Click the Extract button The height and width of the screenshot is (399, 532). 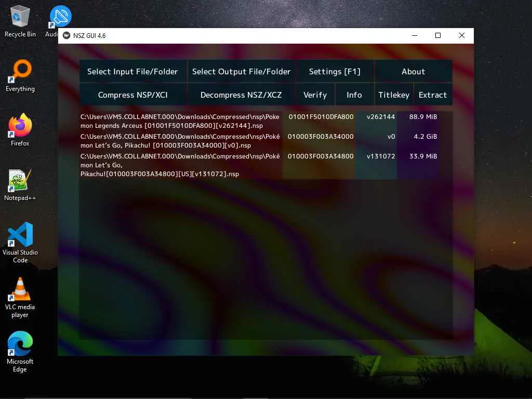pos(433,95)
